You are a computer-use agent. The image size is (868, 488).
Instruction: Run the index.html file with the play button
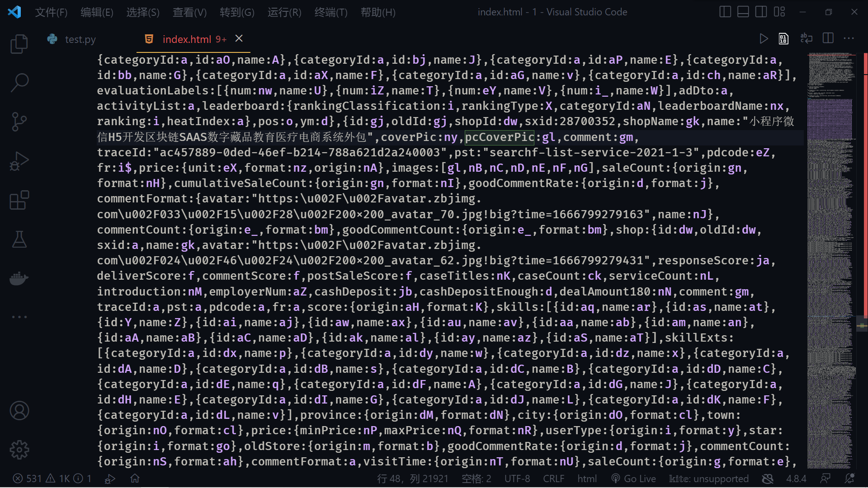[764, 38]
